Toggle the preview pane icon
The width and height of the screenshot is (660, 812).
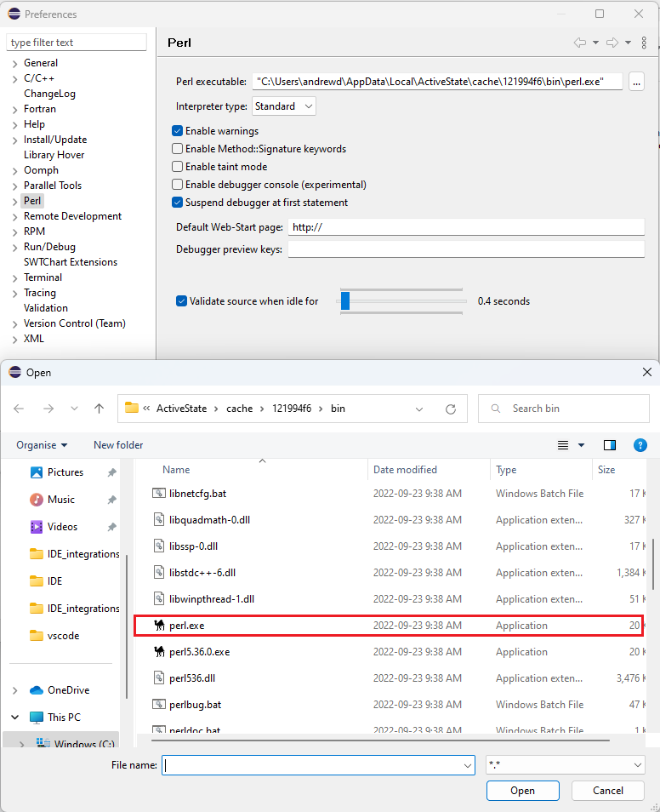coord(609,445)
